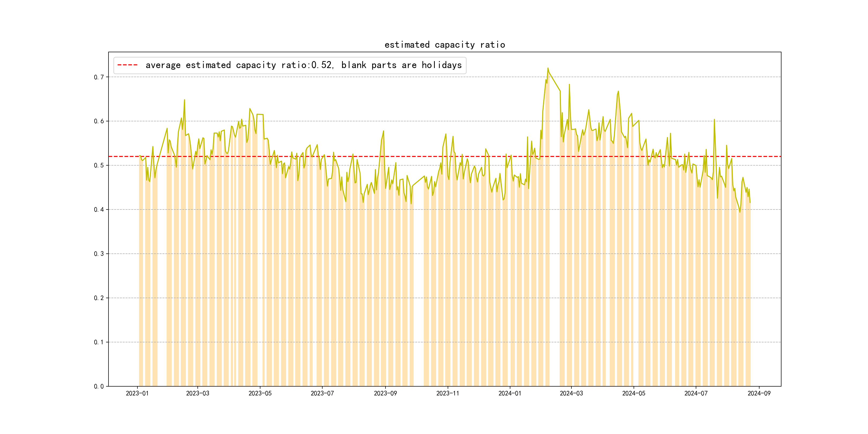Click the 2023-05 x-axis label

pyautogui.click(x=260, y=393)
